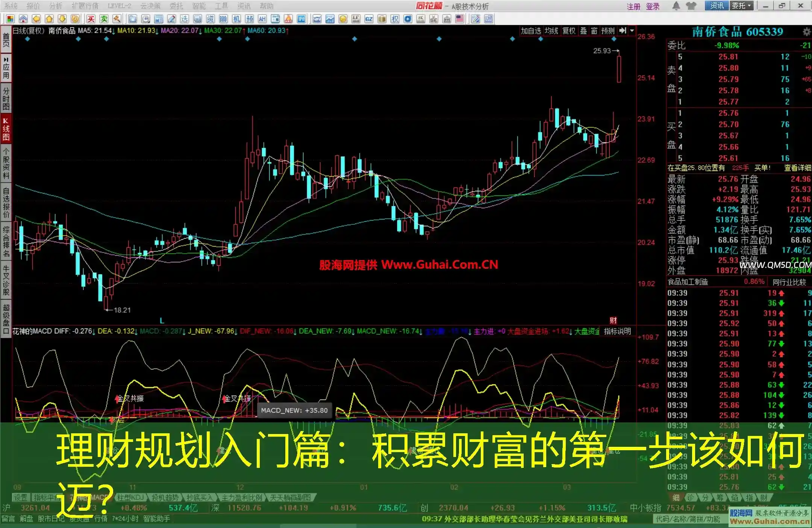The image size is (812, 528).
Task: Click the notification bell icon in title bar
Action: pyautogui.click(x=676, y=6)
